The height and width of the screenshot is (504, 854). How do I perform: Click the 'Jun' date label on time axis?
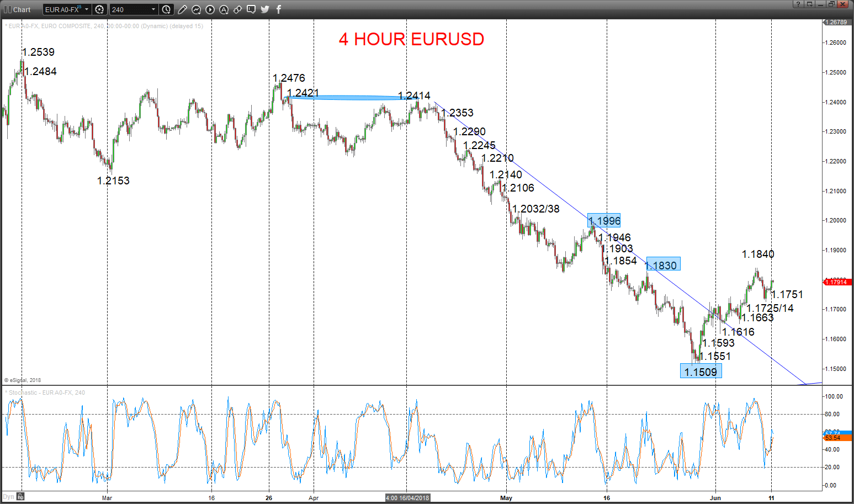click(x=715, y=498)
